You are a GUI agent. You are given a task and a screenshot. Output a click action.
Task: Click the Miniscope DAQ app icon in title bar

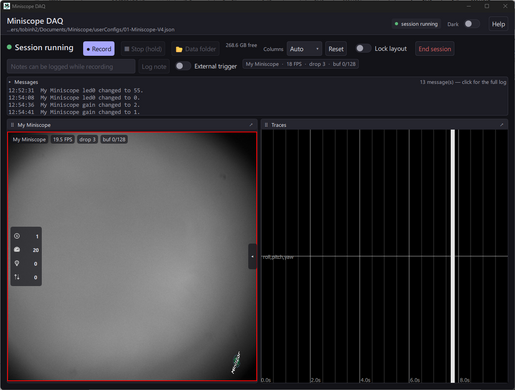click(7, 6)
